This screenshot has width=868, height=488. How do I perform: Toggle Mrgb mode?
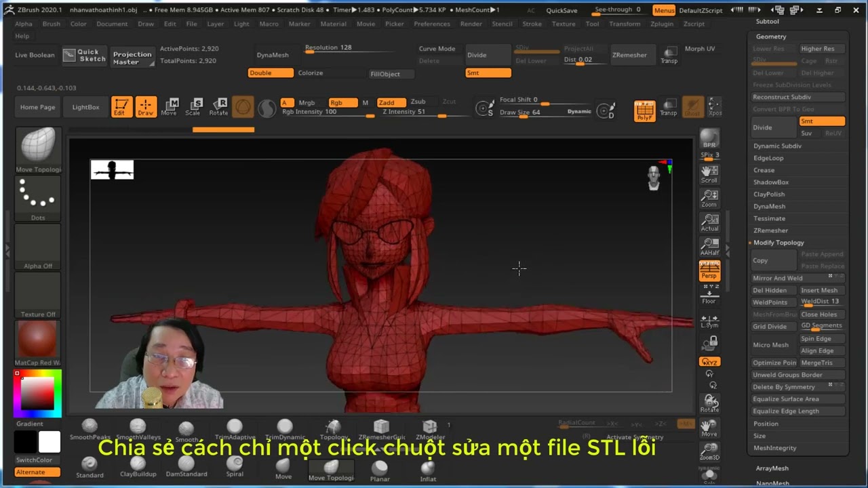coord(307,102)
